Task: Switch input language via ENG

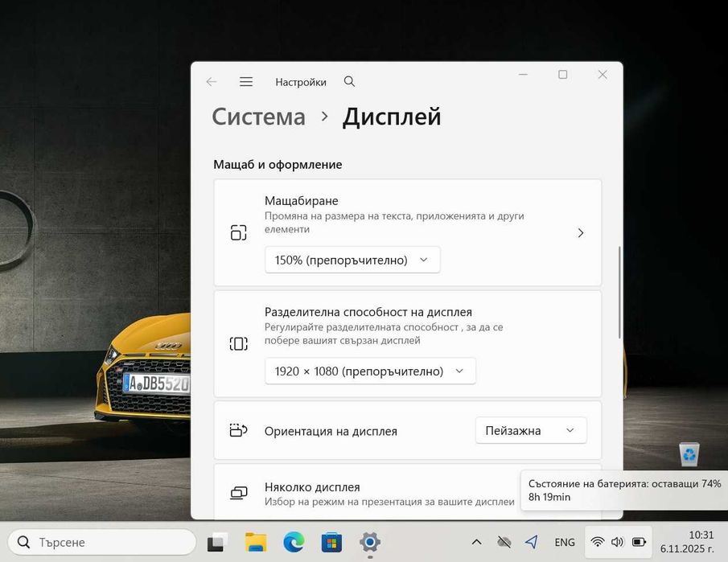Action: (565, 542)
